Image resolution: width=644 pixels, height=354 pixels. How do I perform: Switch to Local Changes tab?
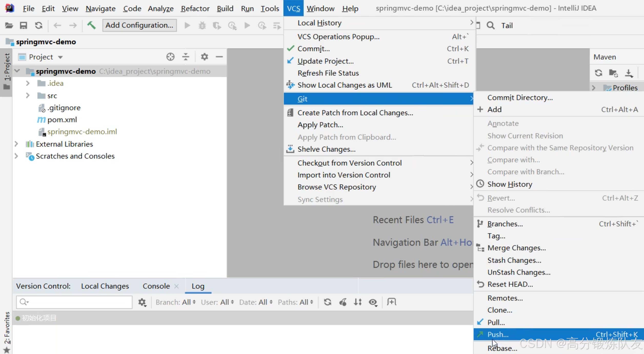pos(105,286)
